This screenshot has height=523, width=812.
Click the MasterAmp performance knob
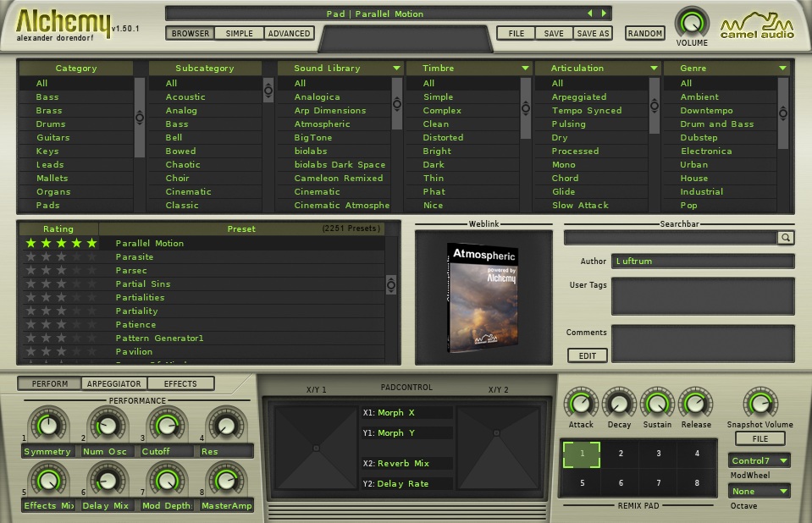click(226, 480)
